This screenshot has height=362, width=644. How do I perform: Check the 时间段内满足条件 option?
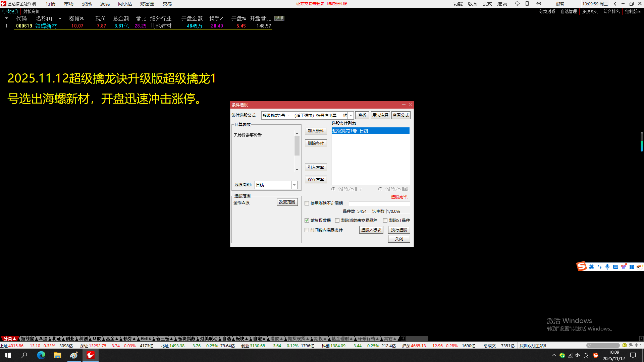click(307, 230)
